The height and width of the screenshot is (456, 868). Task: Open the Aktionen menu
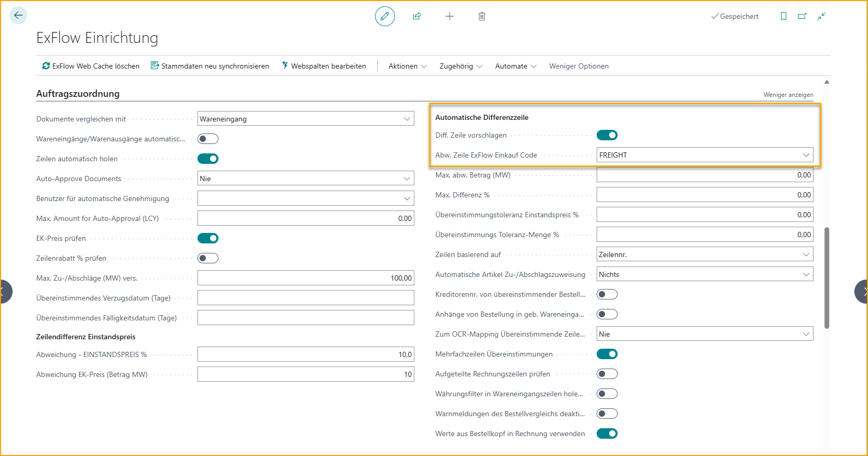[408, 66]
